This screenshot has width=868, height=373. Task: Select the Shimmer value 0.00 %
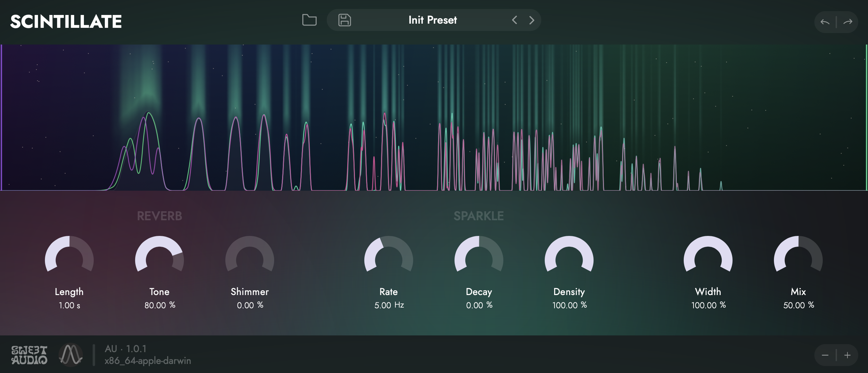pyautogui.click(x=250, y=305)
